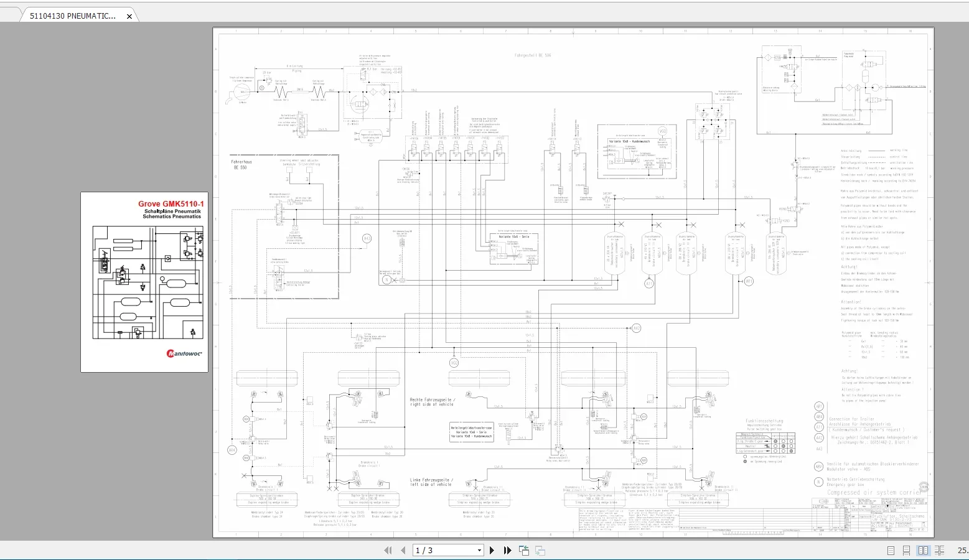Open the Grove GMK5110-1 cover page
The image size is (969, 560).
pos(144,282)
